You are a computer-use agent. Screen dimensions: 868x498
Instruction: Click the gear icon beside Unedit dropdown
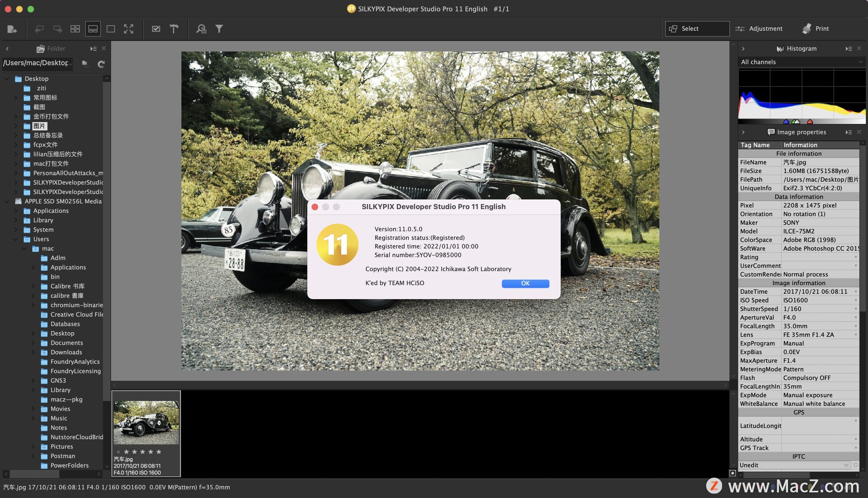coord(855,465)
